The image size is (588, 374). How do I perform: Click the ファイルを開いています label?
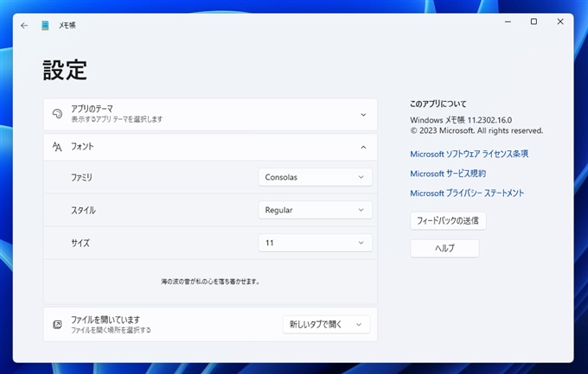[x=105, y=320]
